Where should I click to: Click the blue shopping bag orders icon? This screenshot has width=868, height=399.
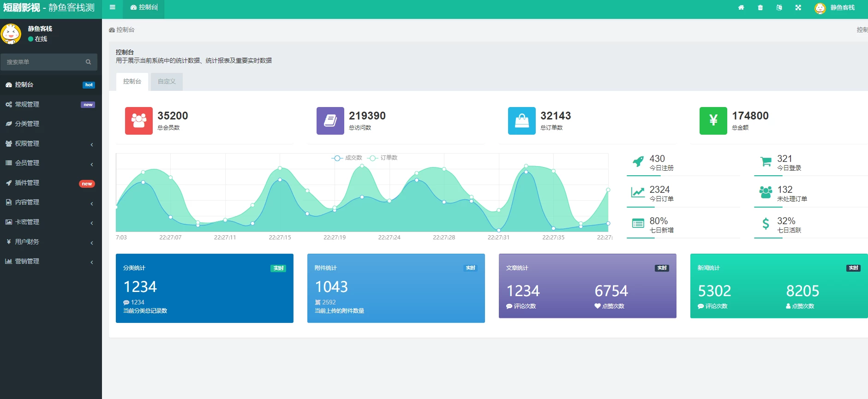click(x=521, y=121)
